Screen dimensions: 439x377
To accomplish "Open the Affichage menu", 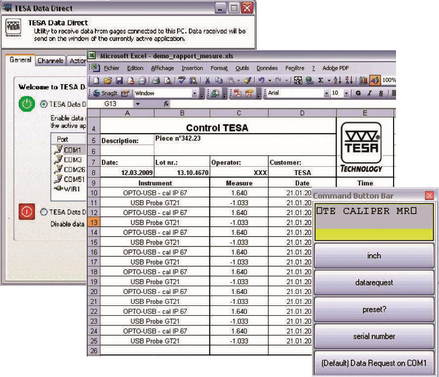I will 162,68.
